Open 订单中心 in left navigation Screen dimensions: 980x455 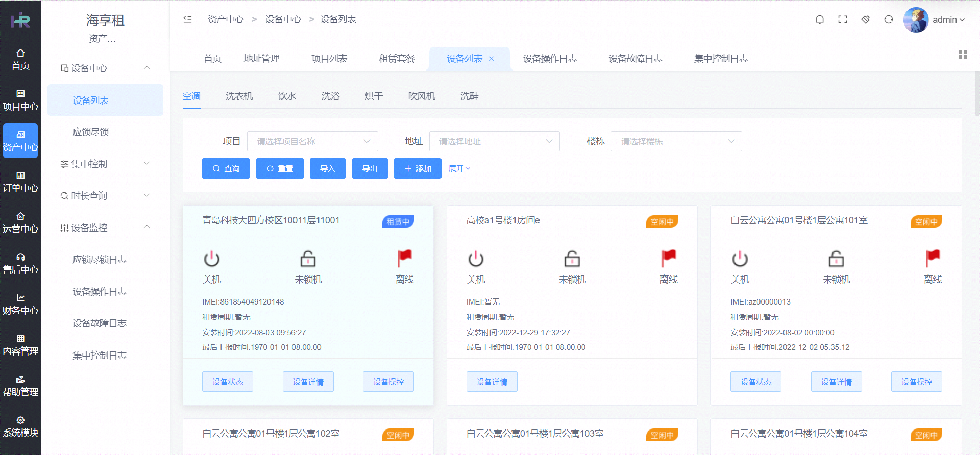point(20,182)
